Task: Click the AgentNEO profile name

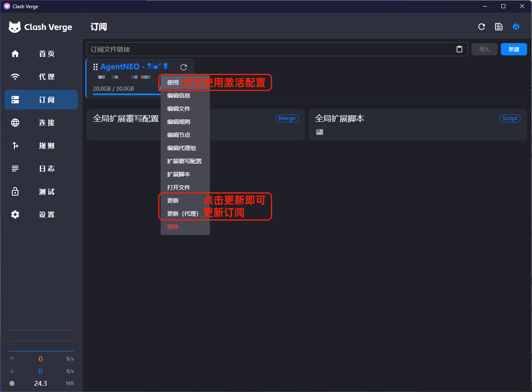Action: click(x=134, y=67)
